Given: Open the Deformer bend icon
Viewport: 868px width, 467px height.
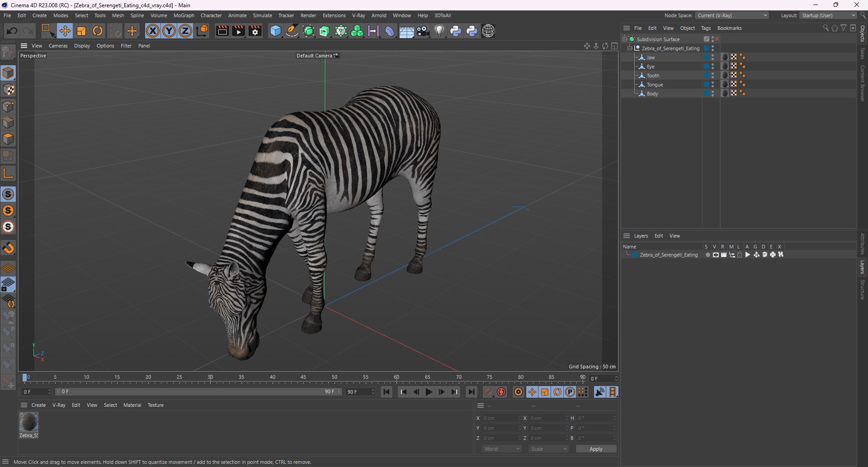Looking at the screenshot, I should pyautogui.click(x=390, y=31).
